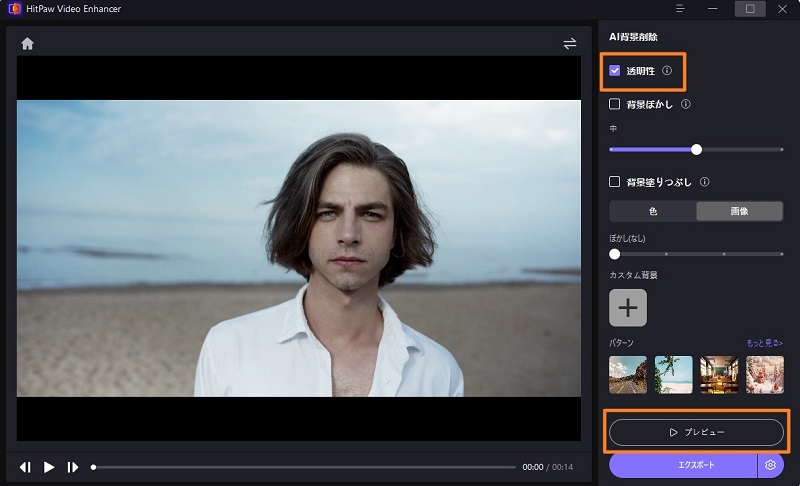Click the info icon next to 透明性
This screenshot has width=800, height=486.
click(x=667, y=71)
